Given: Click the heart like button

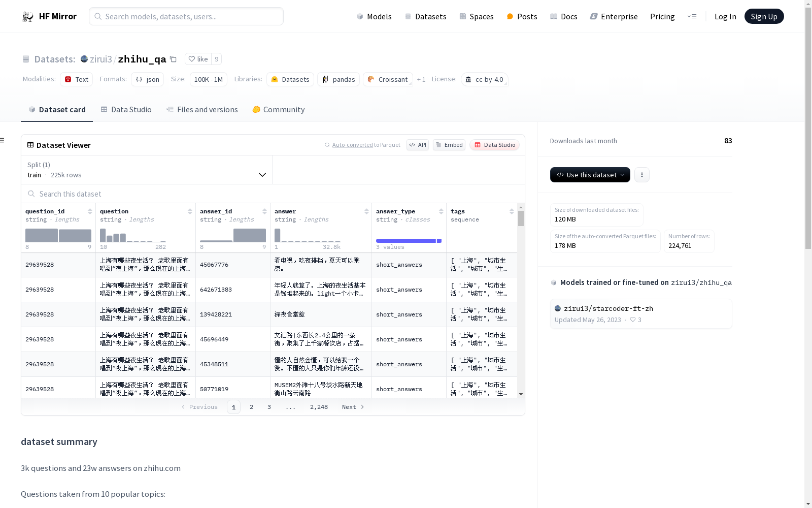Looking at the screenshot, I should [x=198, y=59].
